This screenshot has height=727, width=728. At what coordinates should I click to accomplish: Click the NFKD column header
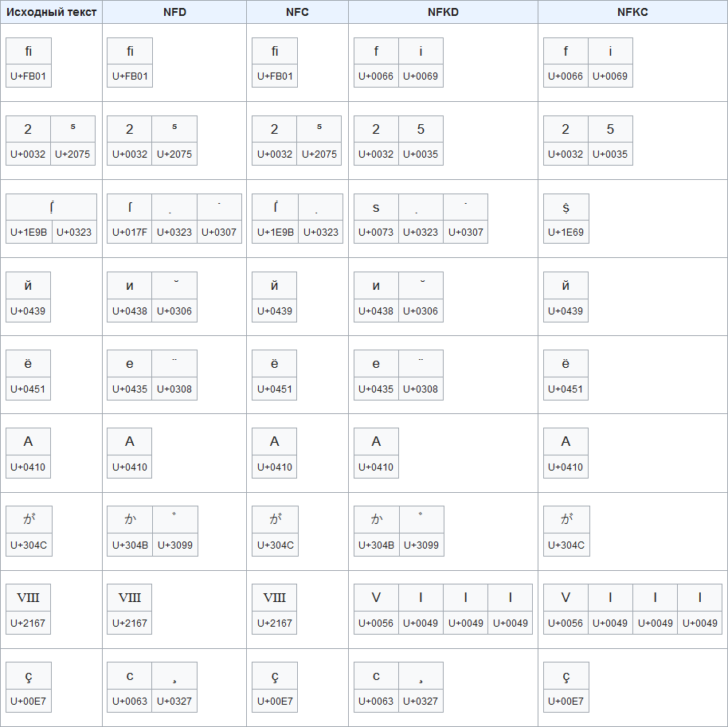[x=443, y=12]
